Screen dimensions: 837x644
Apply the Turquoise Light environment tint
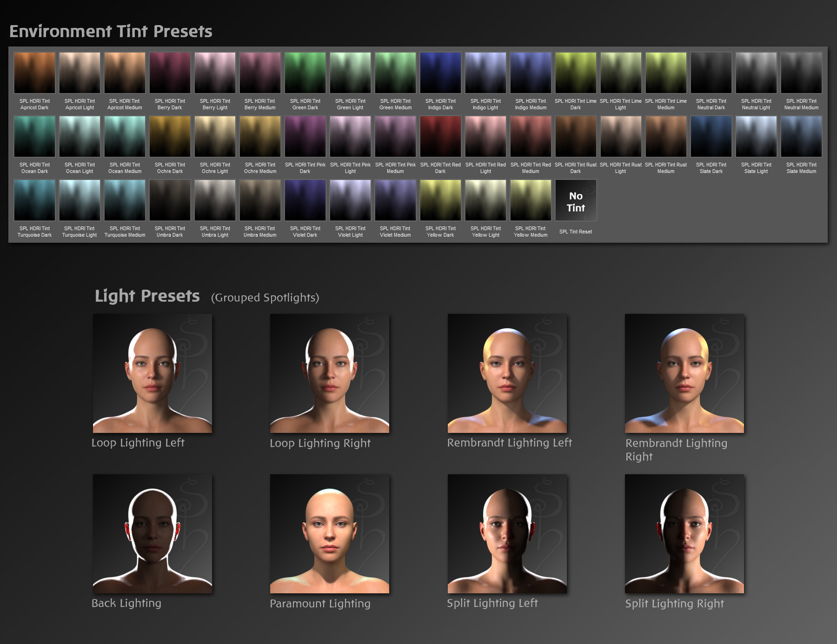79,200
